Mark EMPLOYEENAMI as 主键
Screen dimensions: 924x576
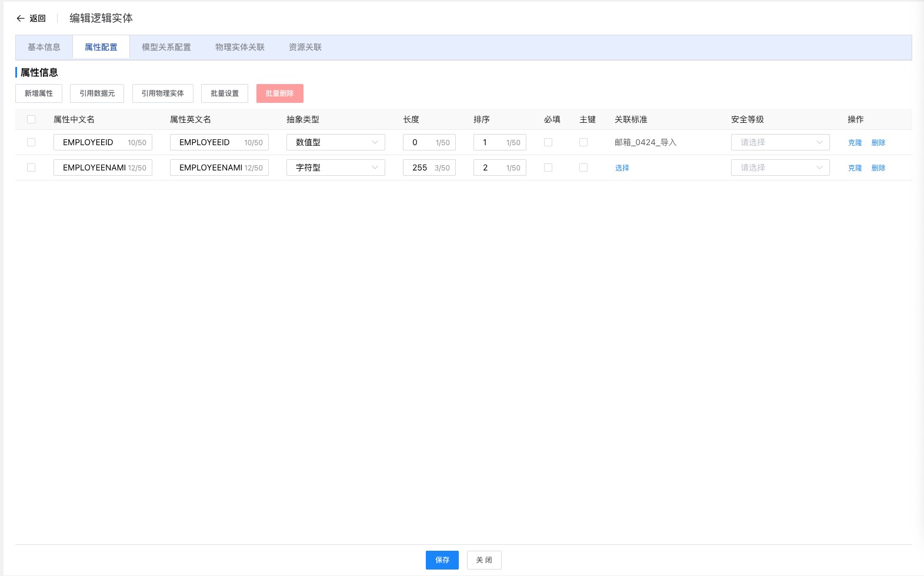(x=583, y=168)
